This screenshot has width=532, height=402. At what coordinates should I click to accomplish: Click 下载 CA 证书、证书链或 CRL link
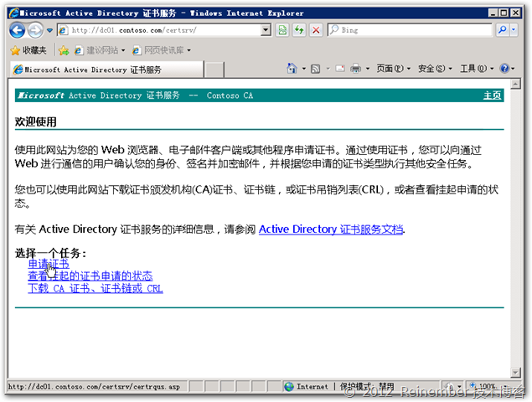point(96,289)
